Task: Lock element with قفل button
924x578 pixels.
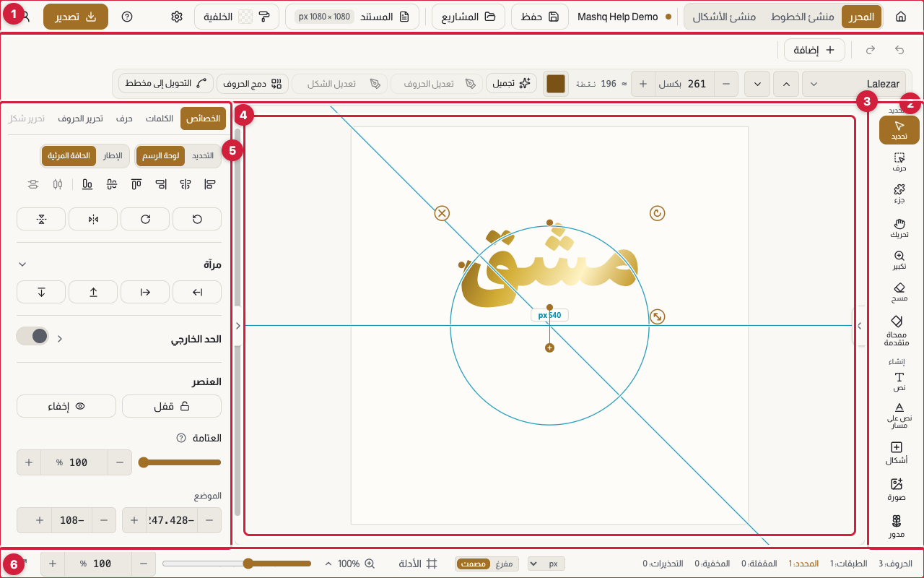Action: click(x=172, y=406)
